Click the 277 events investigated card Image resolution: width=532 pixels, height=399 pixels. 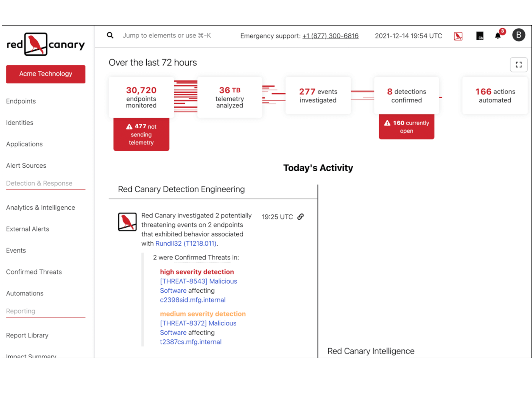[318, 95]
